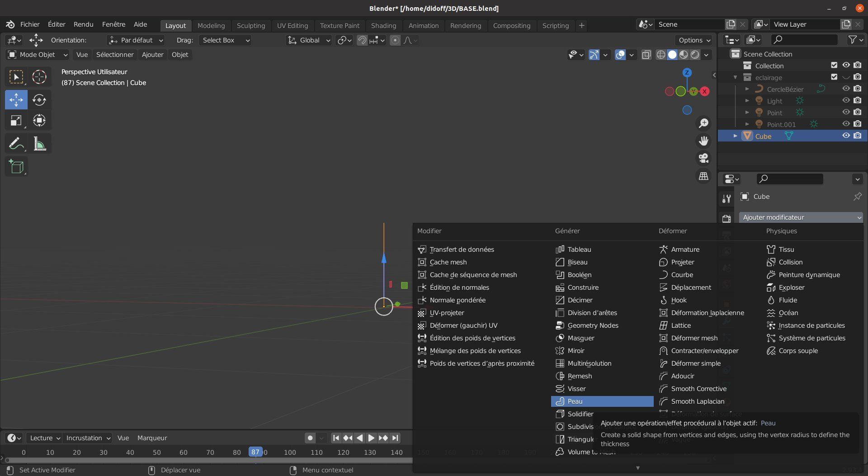Toggle X-ray display

646,55
